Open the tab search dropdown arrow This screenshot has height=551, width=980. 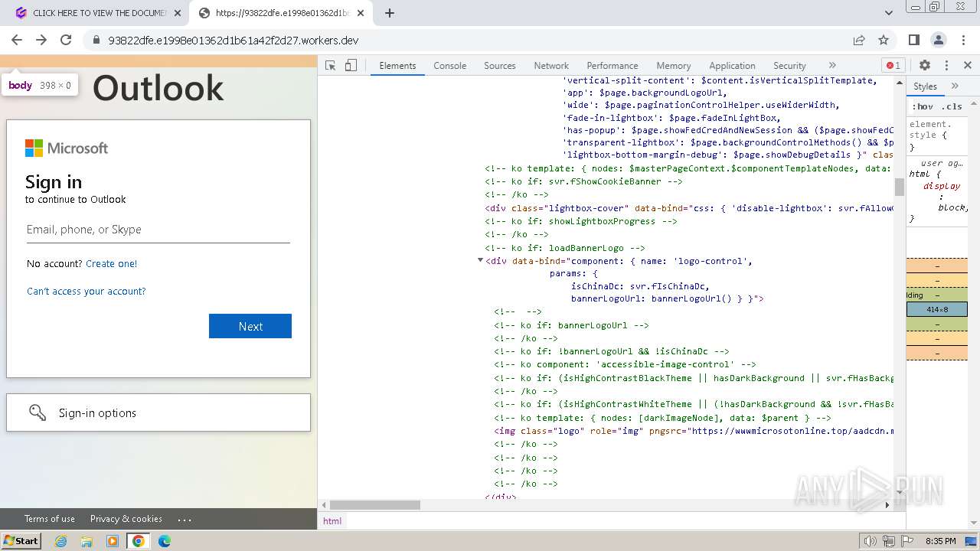[x=889, y=13]
